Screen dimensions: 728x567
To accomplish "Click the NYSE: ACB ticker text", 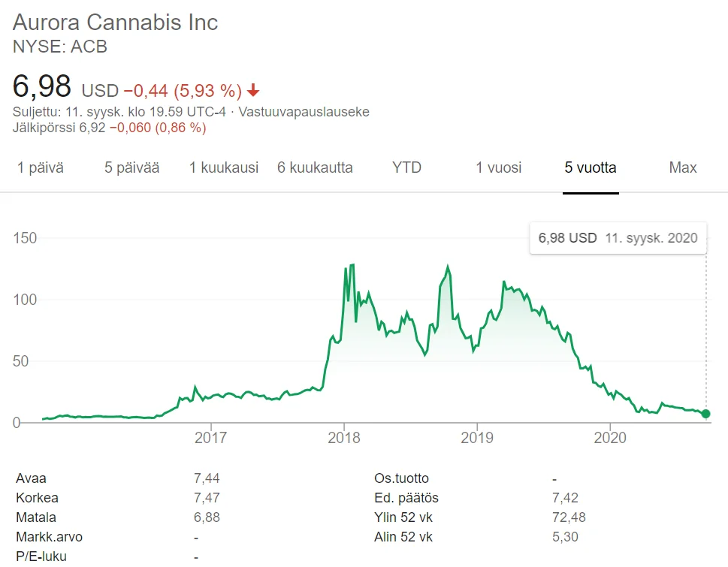I will [x=60, y=47].
